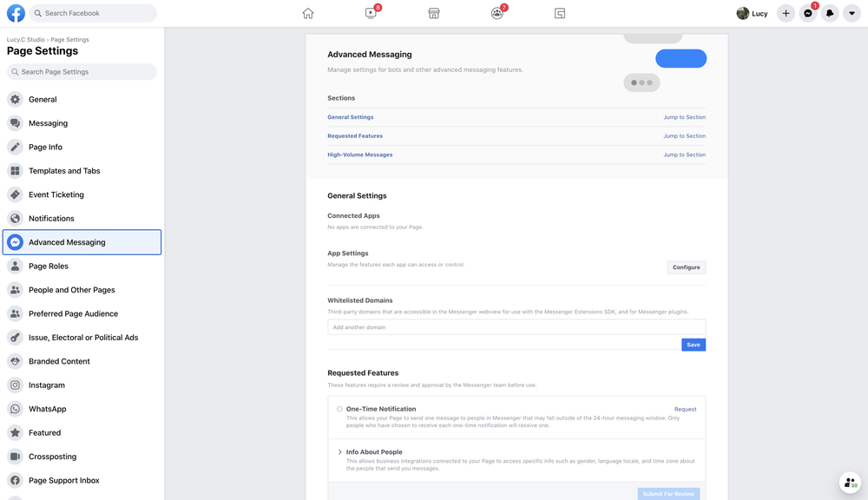Click the new group chat floating icon
Screen dimensions: 868x500
pyautogui.click(x=850, y=483)
